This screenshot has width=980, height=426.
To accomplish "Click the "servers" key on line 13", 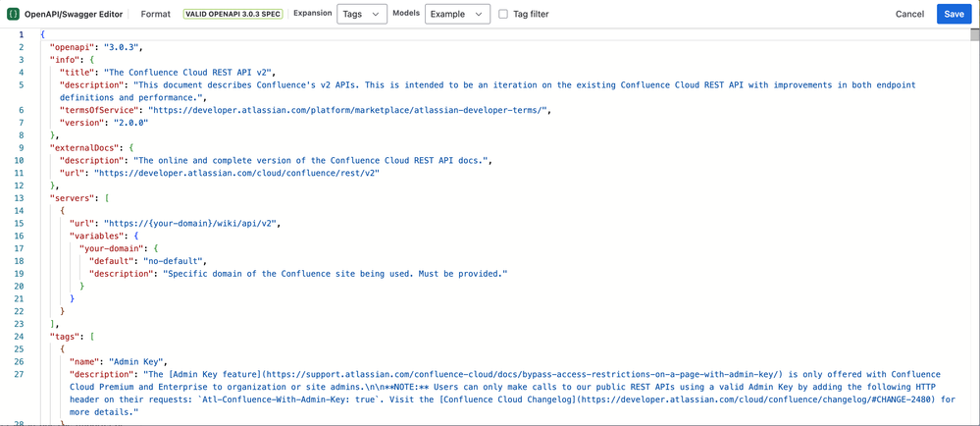I will (72, 198).
